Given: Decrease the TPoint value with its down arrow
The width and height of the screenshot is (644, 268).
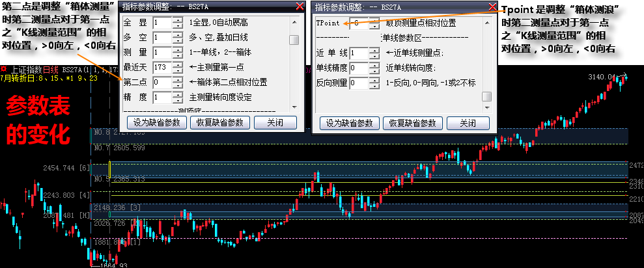Looking at the screenshot, I should coord(374,26).
